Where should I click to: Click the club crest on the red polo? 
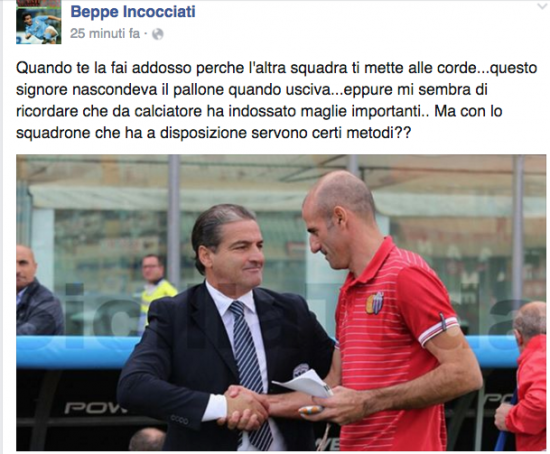pyautogui.click(x=375, y=302)
